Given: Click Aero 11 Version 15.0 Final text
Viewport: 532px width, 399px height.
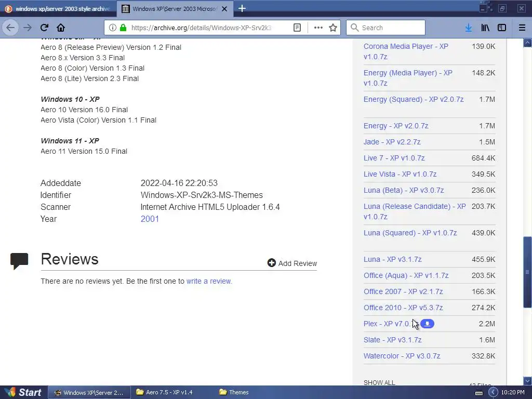Looking at the screenshot, I should pyautogui.click(x=84, y=151).
